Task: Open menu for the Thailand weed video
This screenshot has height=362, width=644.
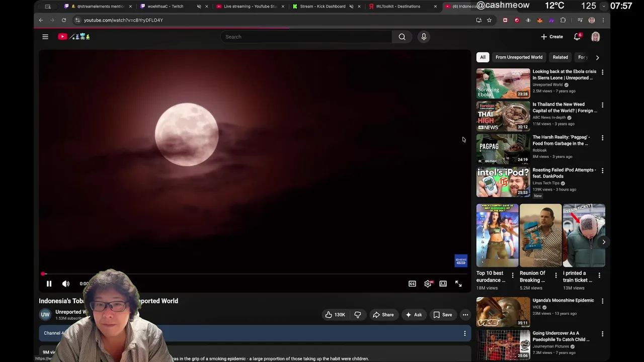Action: (x=602, y=105)
